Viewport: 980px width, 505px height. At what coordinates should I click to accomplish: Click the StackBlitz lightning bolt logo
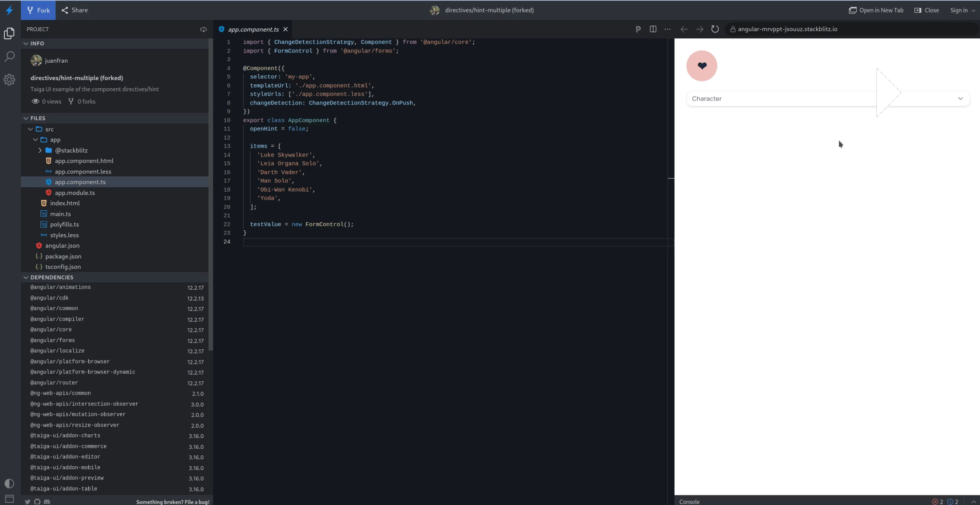pos(9,10)
